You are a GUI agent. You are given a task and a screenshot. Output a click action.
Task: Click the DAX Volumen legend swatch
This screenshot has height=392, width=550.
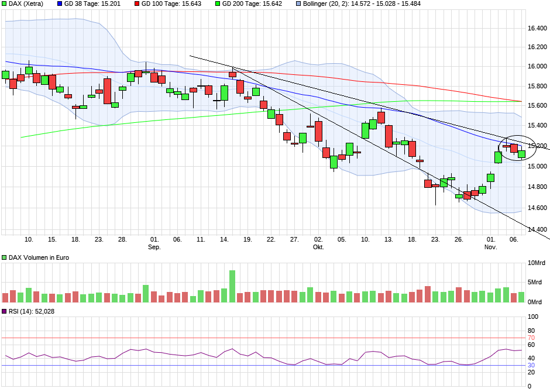click(x=4, y=257)
